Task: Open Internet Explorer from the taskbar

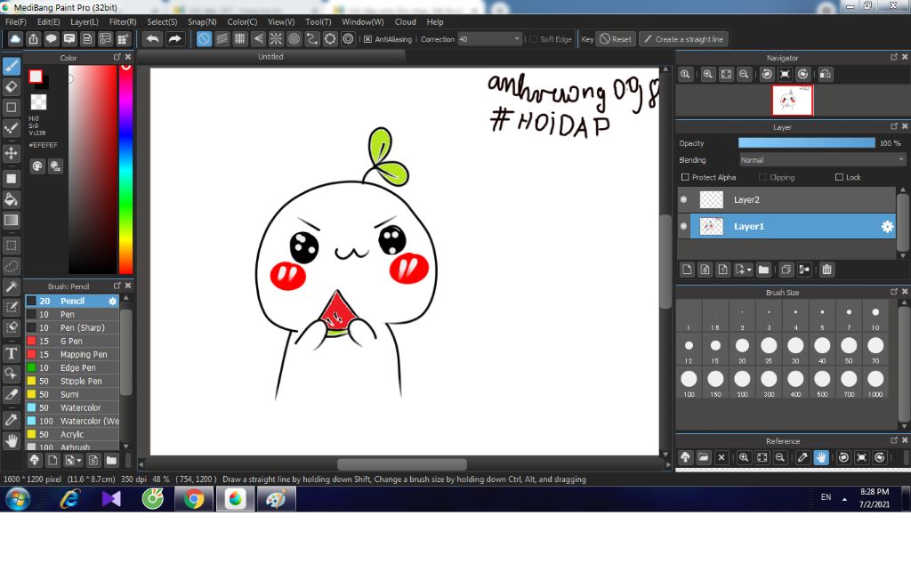Action: click(69, 498)
